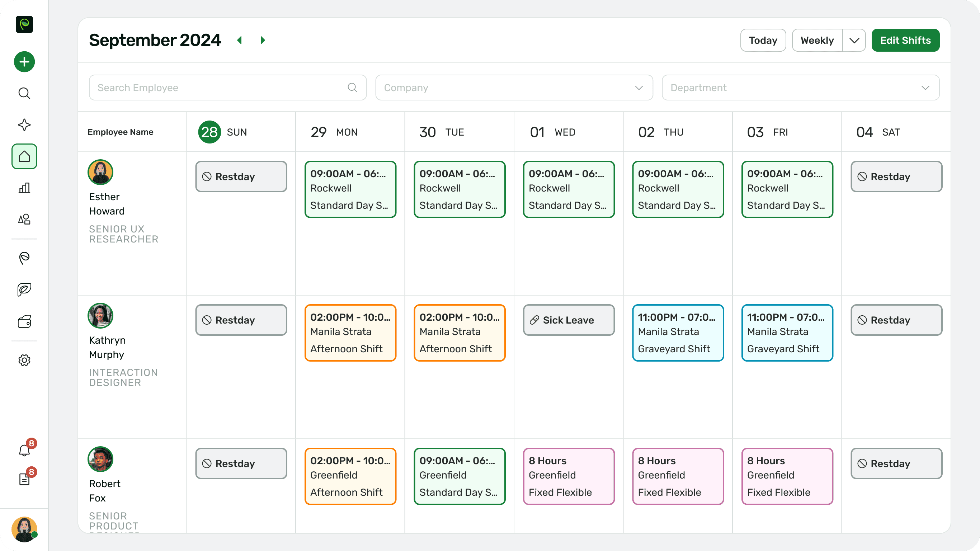Image resolution: width=980 pixels, height=551 pixels.
Task: Click the Edit Shifts button
Action: 905,40
